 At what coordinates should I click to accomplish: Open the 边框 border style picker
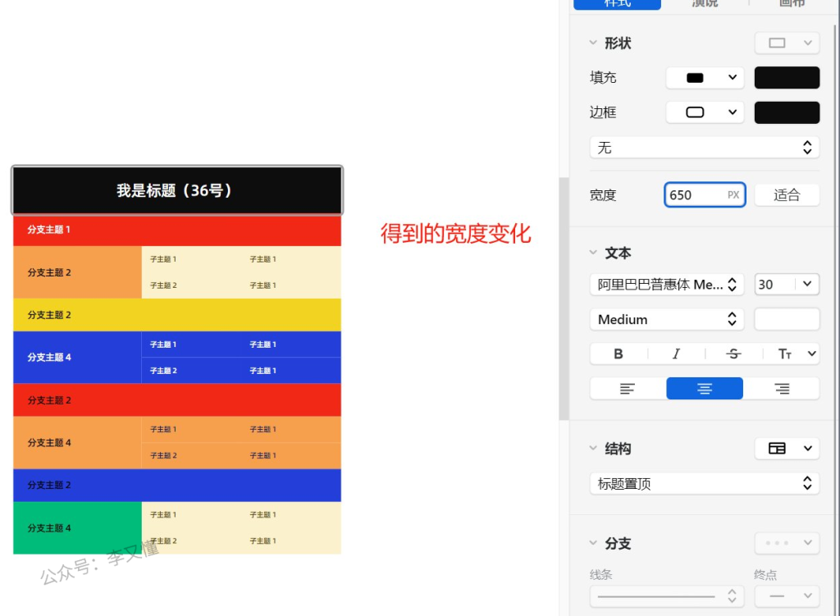tap(704, 112)
